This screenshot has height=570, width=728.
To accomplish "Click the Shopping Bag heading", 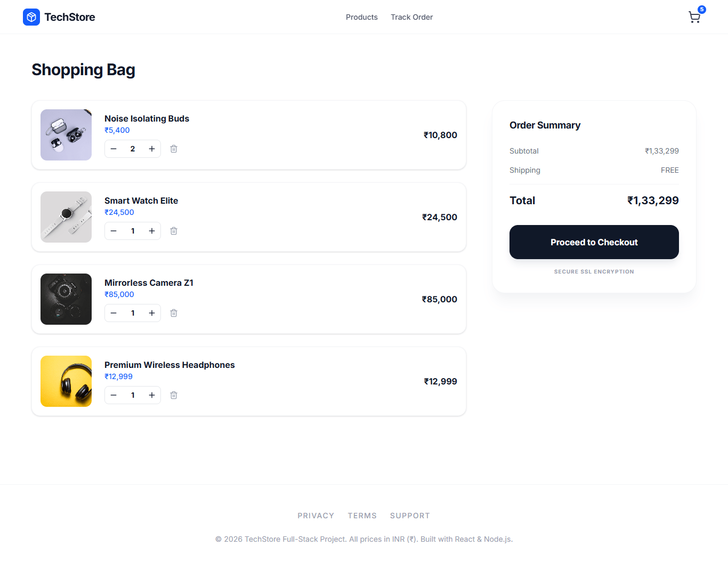I will point(83,70).
